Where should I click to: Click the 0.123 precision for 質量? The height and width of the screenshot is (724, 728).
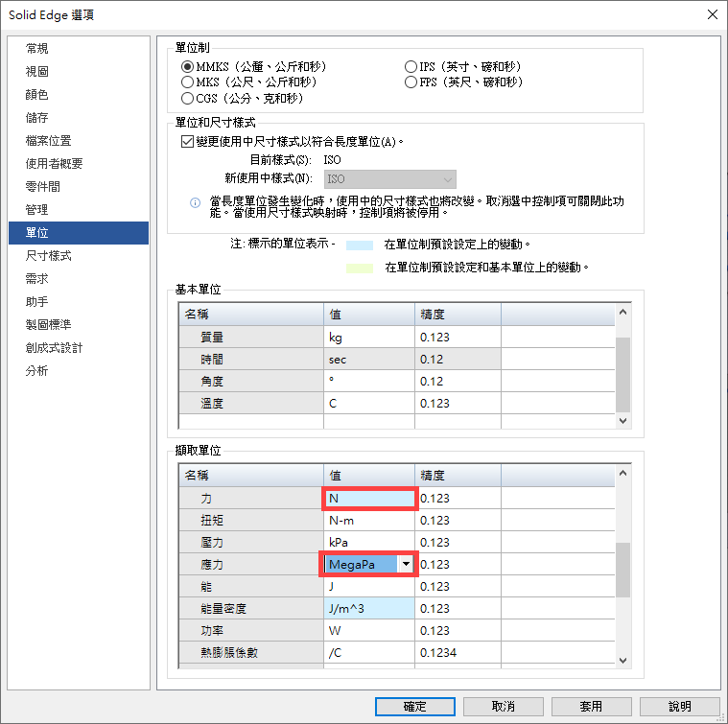pyautogui.click(x=458, y=337)
